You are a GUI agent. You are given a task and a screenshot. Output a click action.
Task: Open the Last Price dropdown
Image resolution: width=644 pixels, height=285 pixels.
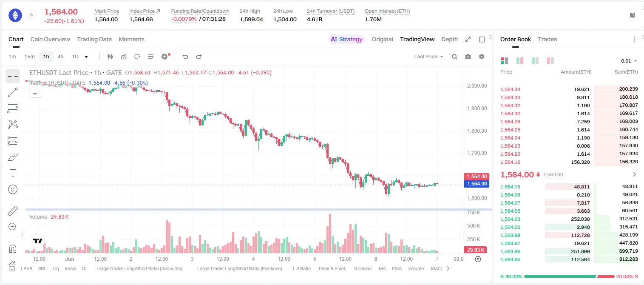coord(428,57)
